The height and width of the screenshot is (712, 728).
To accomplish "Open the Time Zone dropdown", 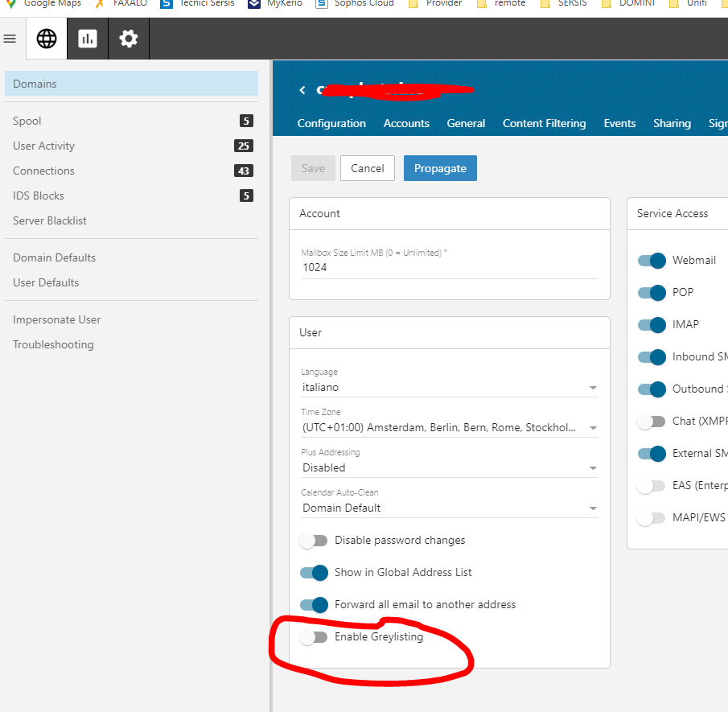I will pyautogui.click(x=449, y=428).
